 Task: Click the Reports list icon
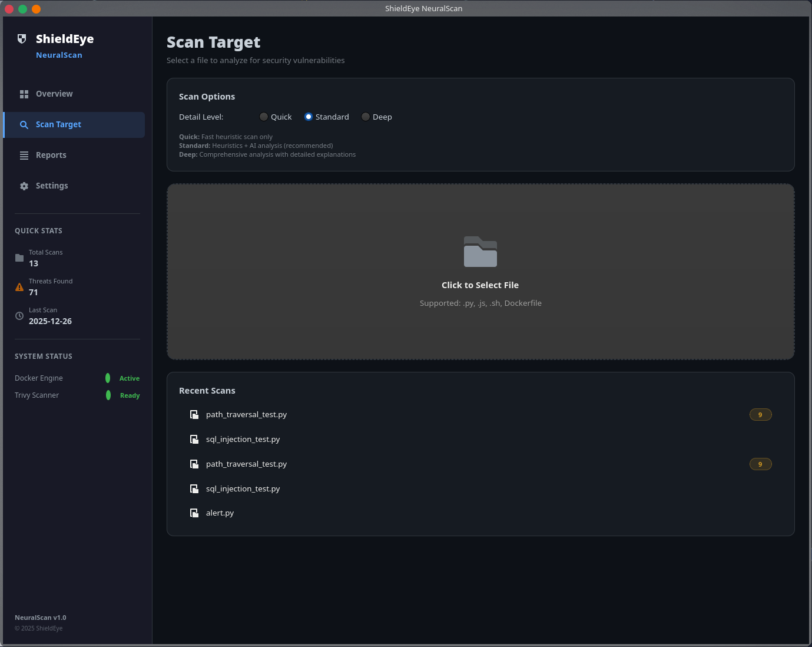point(24,156)
